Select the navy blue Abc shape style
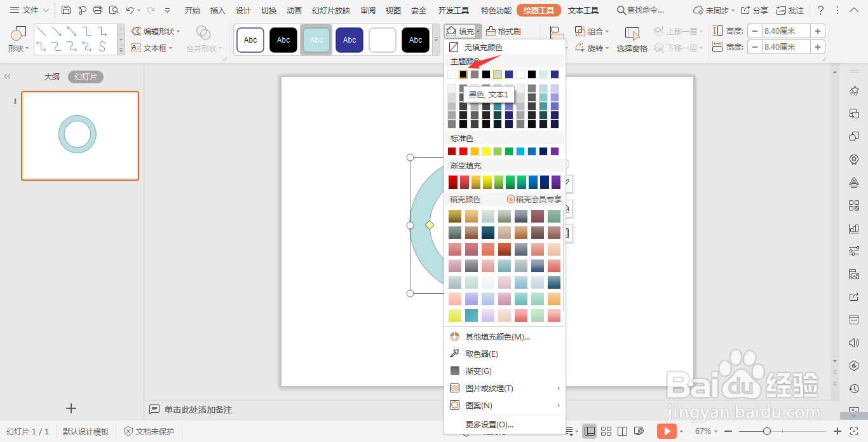This screenshot has width=868, height=442. tap(349, 40)
